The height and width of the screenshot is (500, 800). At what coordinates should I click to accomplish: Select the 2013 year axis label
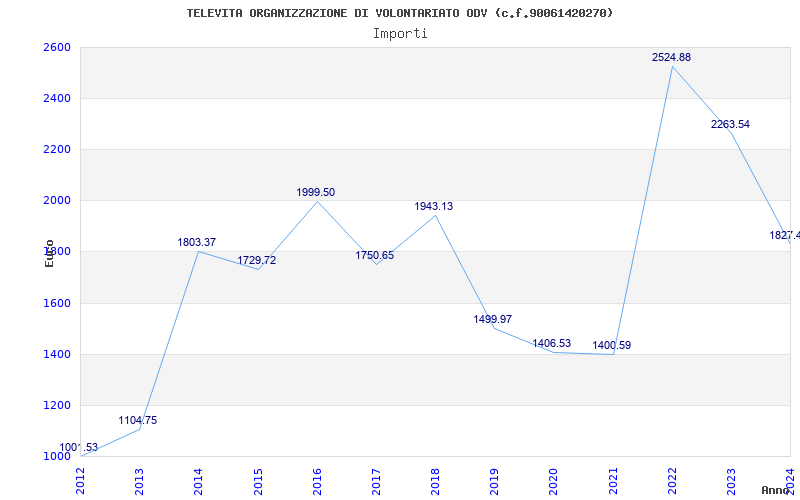pos(139,482)
